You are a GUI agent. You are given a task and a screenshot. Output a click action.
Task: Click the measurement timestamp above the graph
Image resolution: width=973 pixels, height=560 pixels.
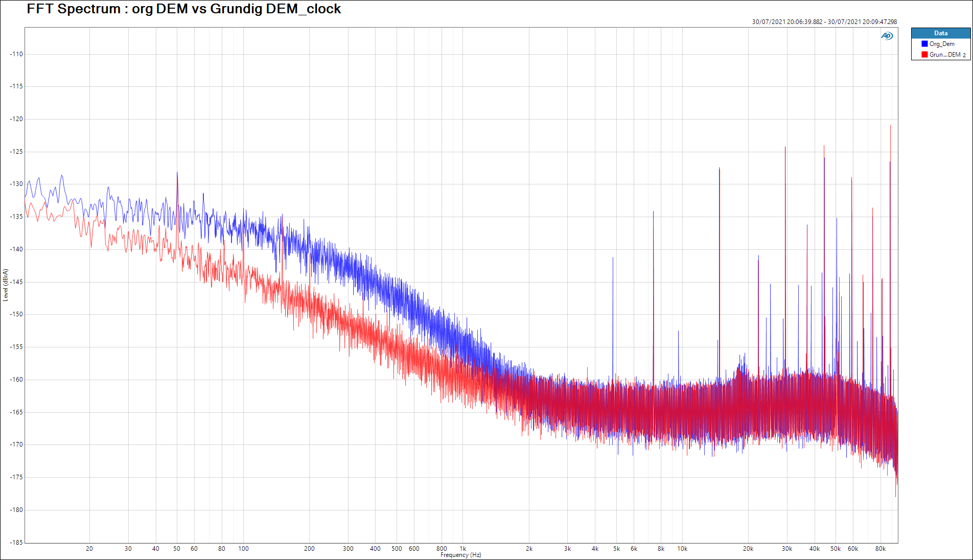tap(824, 22)
